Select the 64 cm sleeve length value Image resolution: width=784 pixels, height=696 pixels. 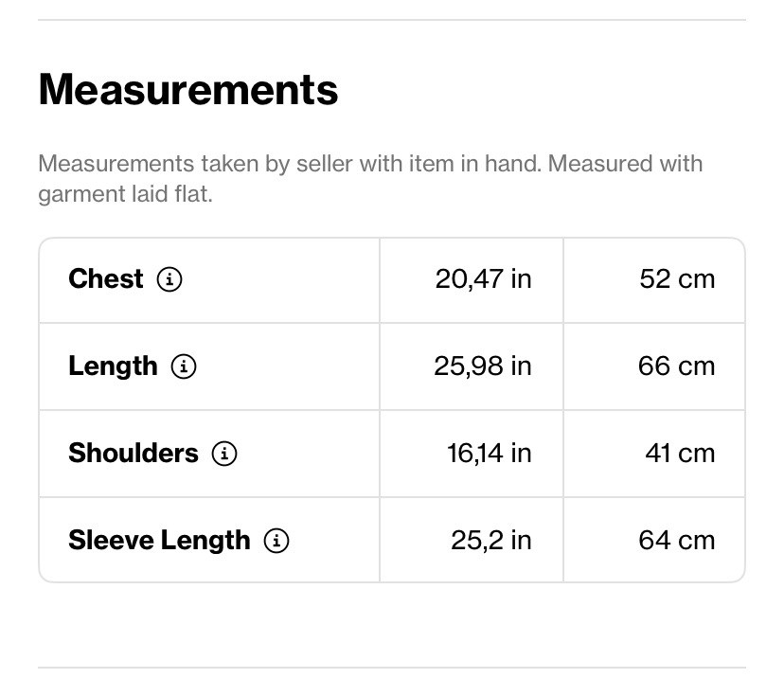coord(676,541)
